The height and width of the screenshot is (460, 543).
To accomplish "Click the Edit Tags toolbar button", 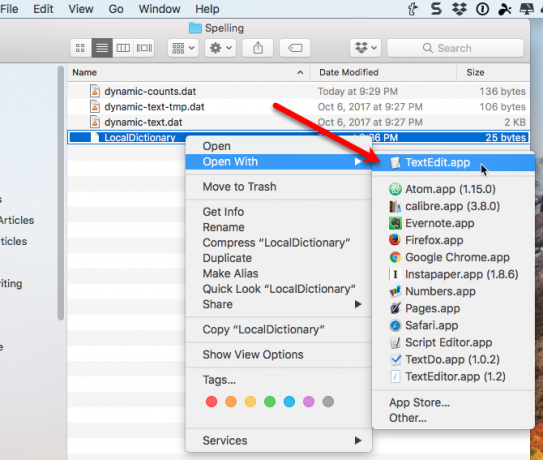I will (x=295, y=48).
